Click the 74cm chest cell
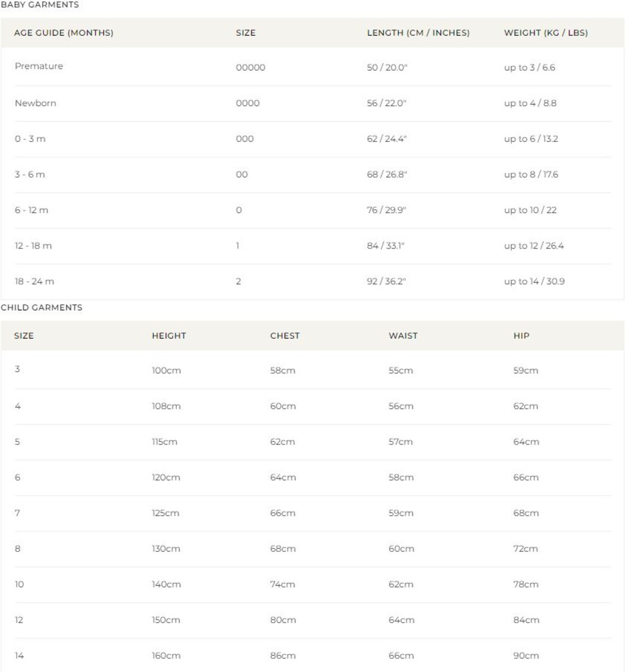 283,584
